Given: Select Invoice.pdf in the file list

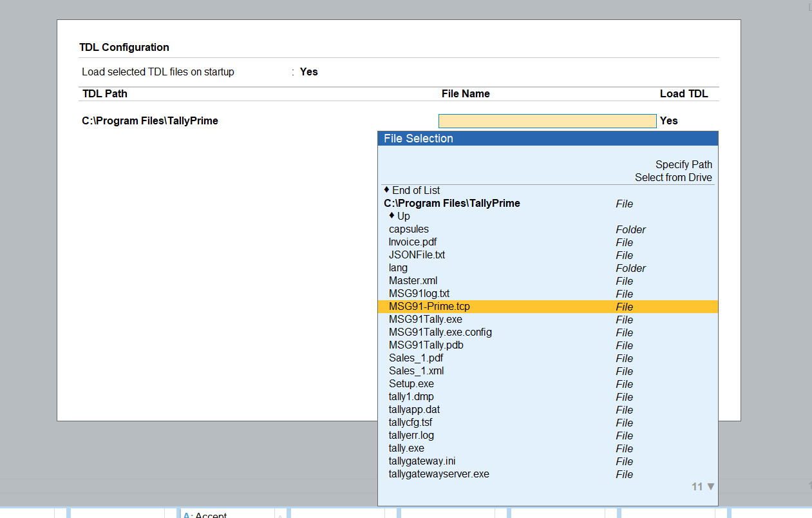Looking at the screenshot, I should coord(412,242).
